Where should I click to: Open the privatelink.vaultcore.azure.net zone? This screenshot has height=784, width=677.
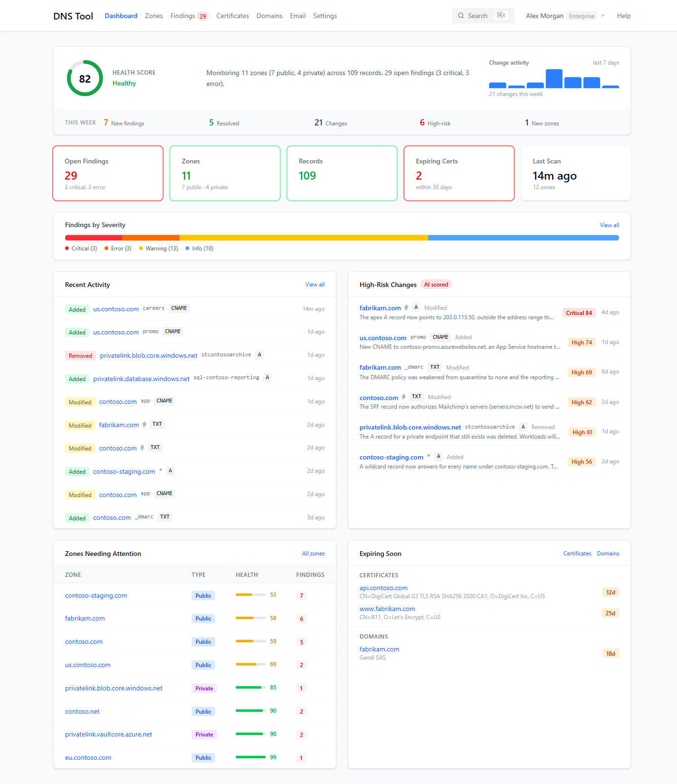109,734
